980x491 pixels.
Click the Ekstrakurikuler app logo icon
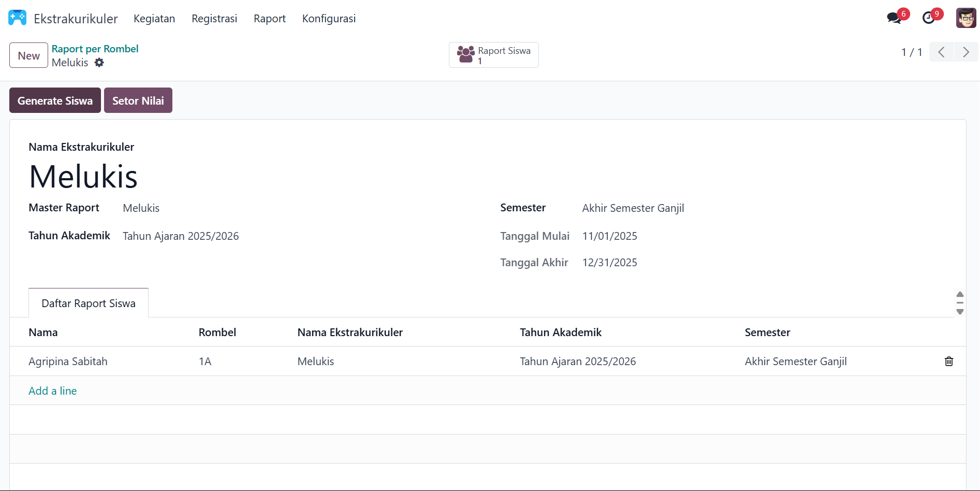click(17, 18)
